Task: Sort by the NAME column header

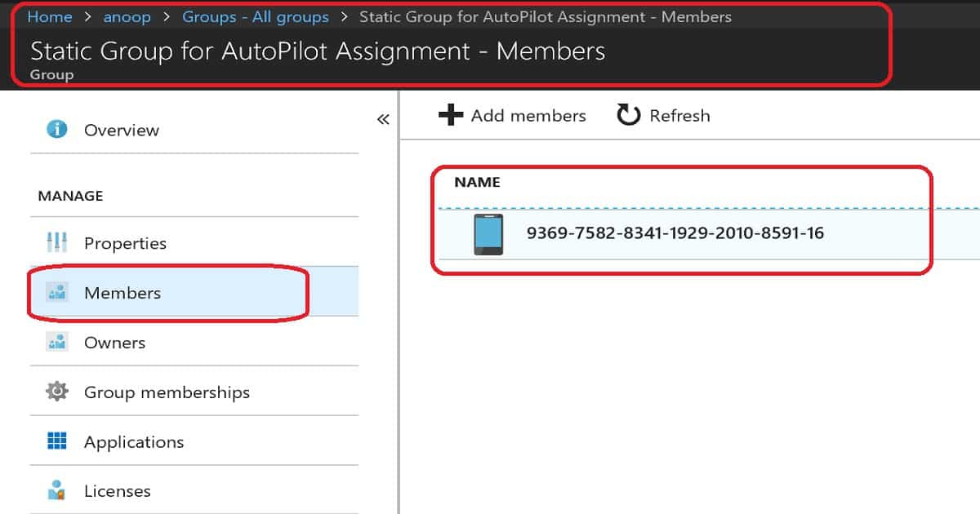Action: (x=477, y=183)
